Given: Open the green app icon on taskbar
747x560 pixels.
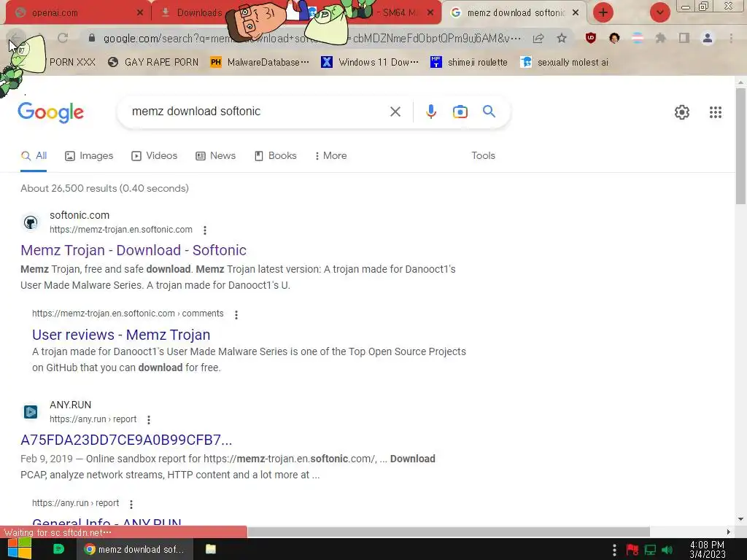Looking at the screenshot, I should (x=58, y=549).
